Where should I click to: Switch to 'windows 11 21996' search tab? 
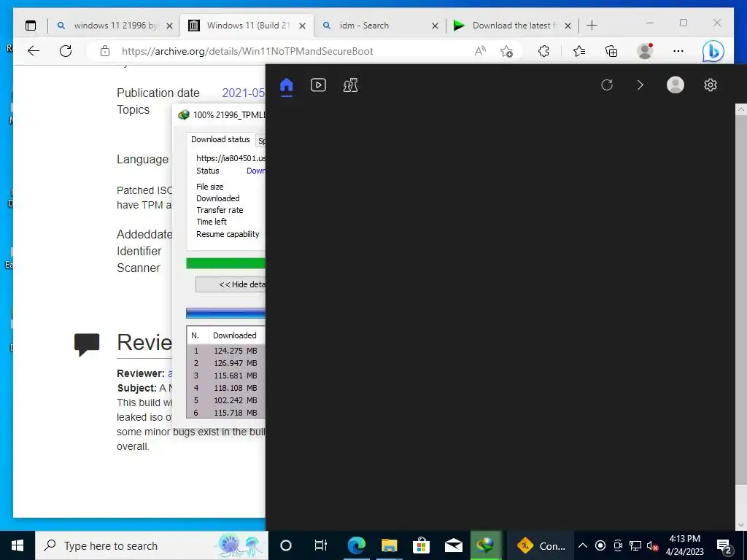point(115,26)
